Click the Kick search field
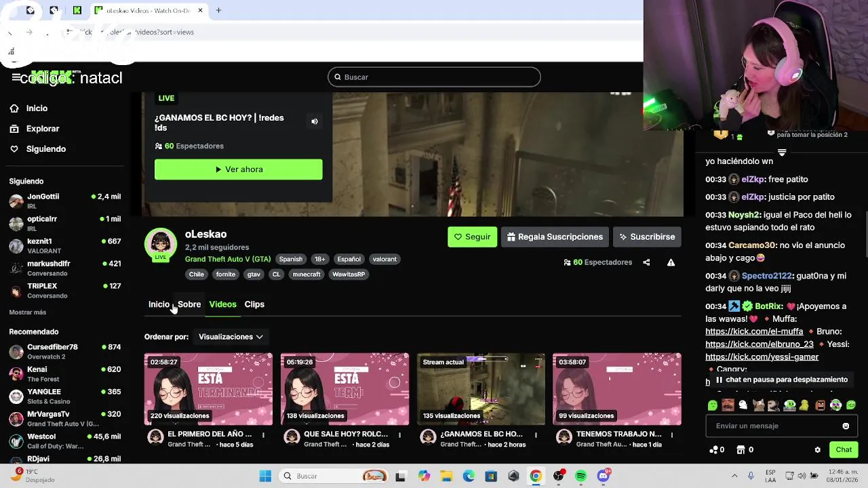 click(434, 77)
